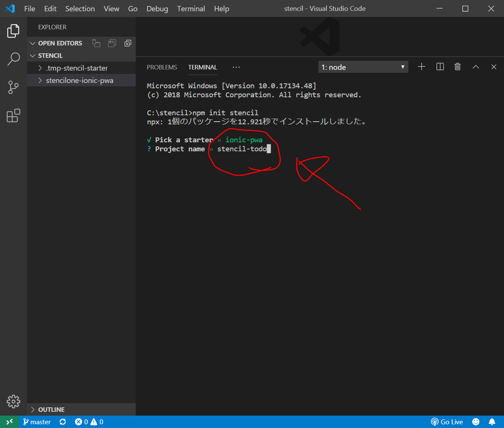
Task: Open the Manage gear menu
Action: pos(13,401)
